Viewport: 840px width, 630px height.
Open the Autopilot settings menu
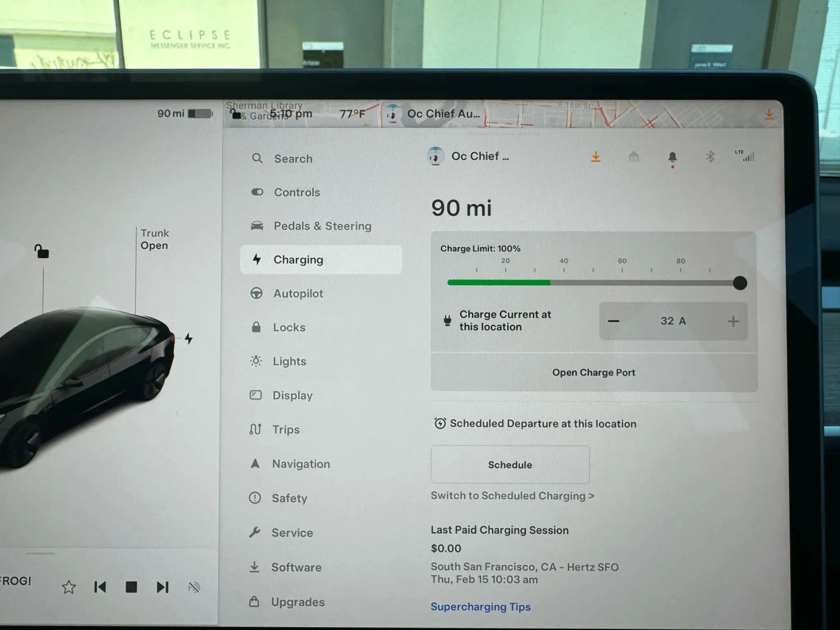(297, 293)
